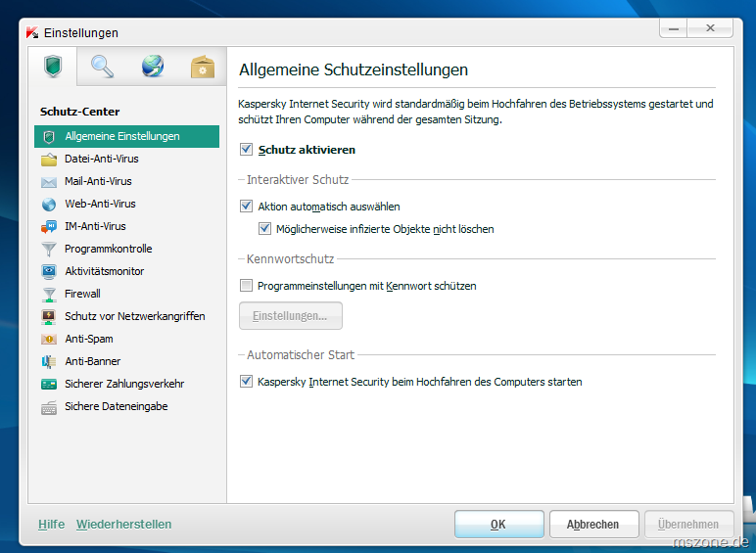Disable Kaspersky start beim Hochfahren checkbox
The image size is (756, 553).
246,382
